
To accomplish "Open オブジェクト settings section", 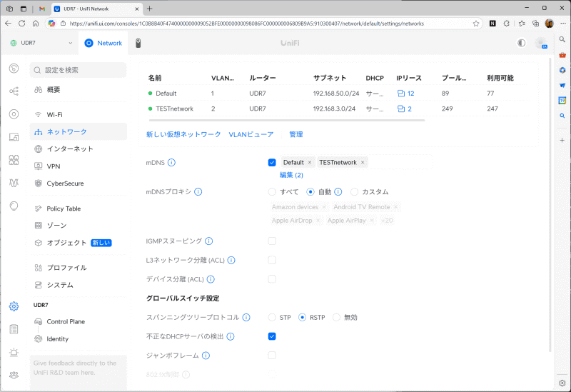I will pos(79,243).
